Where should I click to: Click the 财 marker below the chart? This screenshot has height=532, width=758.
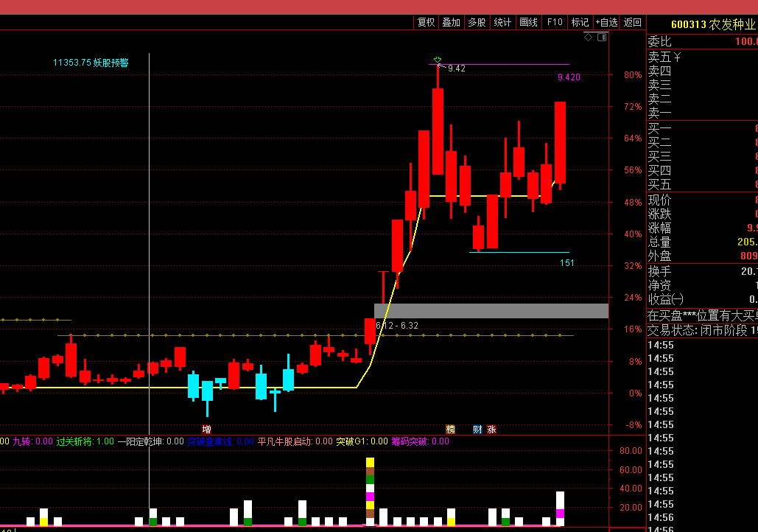click(x=477, y=429)
